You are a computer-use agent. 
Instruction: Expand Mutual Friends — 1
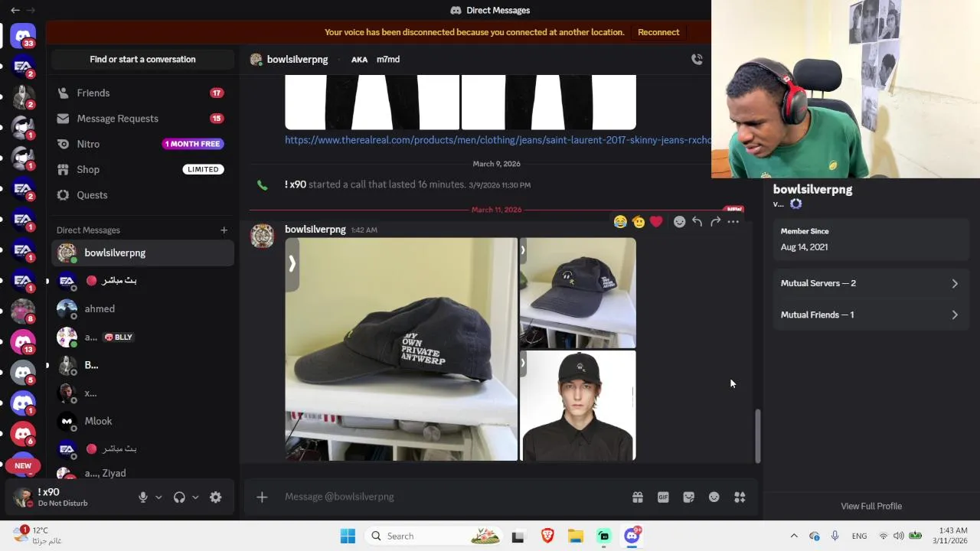[870, 315]
